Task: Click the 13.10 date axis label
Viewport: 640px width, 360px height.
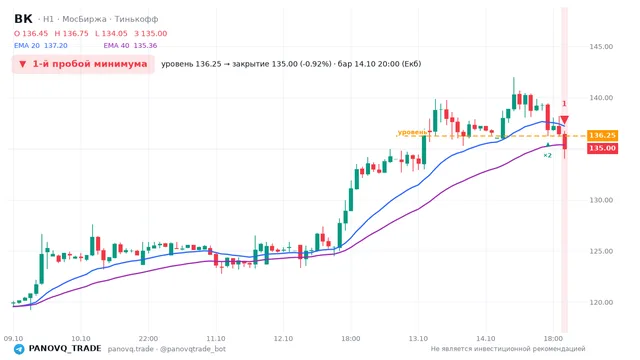Action: pyautogui.click(x=418, y=339)
